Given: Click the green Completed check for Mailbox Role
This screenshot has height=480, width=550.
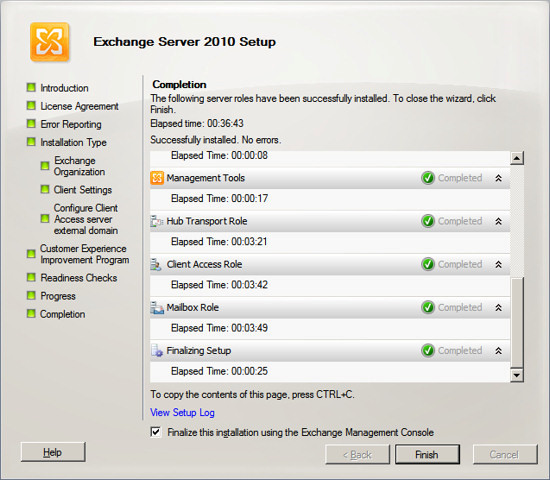Looking at the screenshot, I should click(x=428, y=307).
